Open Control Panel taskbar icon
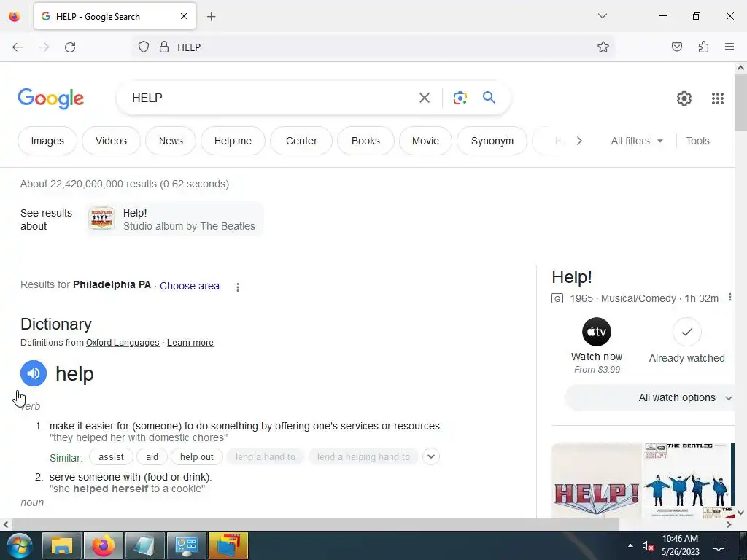Viewport: 747px width, 560px height. (186, 545)
